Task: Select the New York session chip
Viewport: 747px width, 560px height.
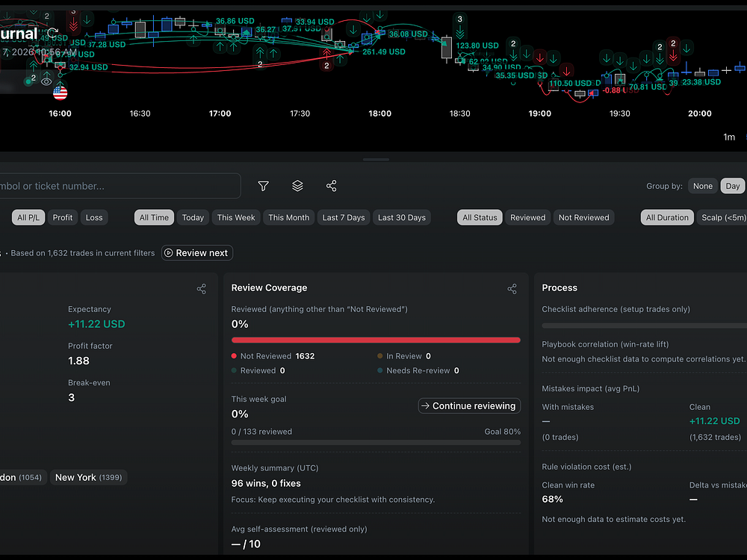Action: [x=89, y=478]
